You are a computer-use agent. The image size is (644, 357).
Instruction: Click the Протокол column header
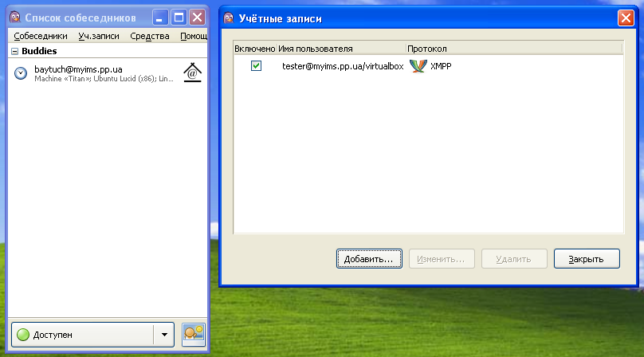click(514, 49)
